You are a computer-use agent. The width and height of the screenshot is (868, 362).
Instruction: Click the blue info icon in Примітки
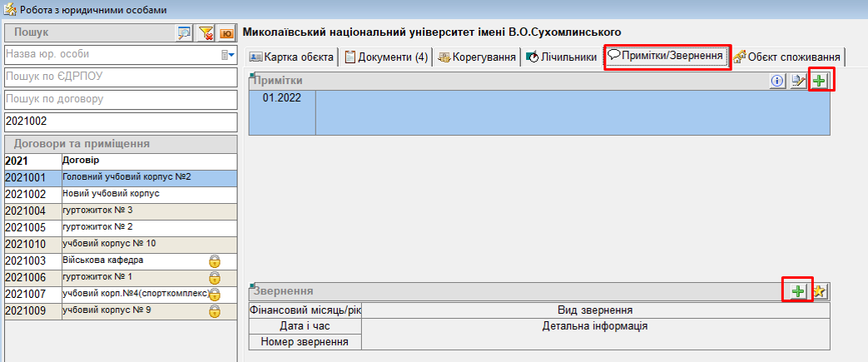point(778,81)
